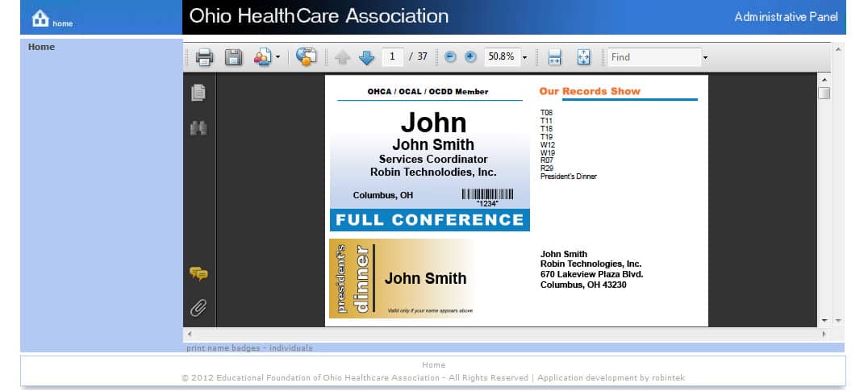Go to previous page arrow
This screenshot has width=868, height=391.
[343, 57]
